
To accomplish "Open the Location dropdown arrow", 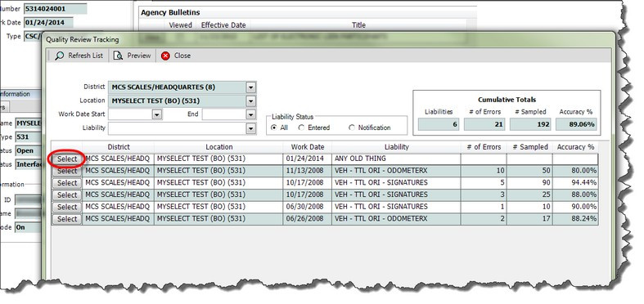I will point(251,101).
